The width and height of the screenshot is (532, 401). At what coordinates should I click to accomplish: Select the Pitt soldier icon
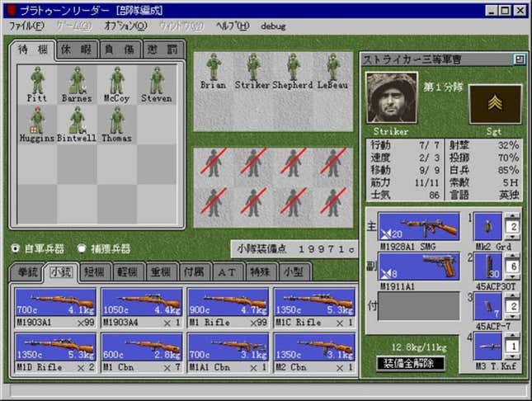click(37, 84)
